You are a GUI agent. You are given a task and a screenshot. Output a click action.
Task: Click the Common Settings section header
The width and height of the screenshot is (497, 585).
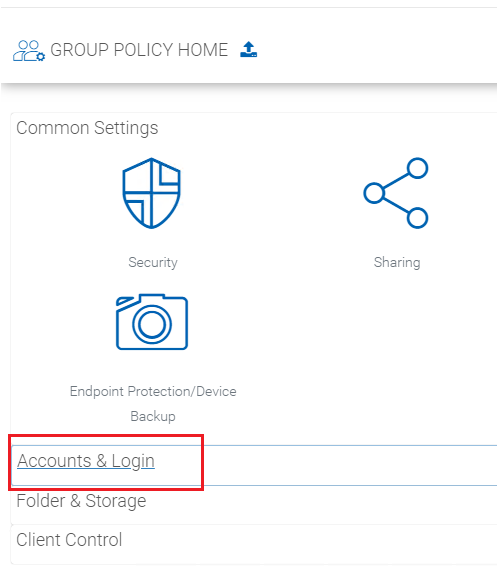(x=87, y=128)
